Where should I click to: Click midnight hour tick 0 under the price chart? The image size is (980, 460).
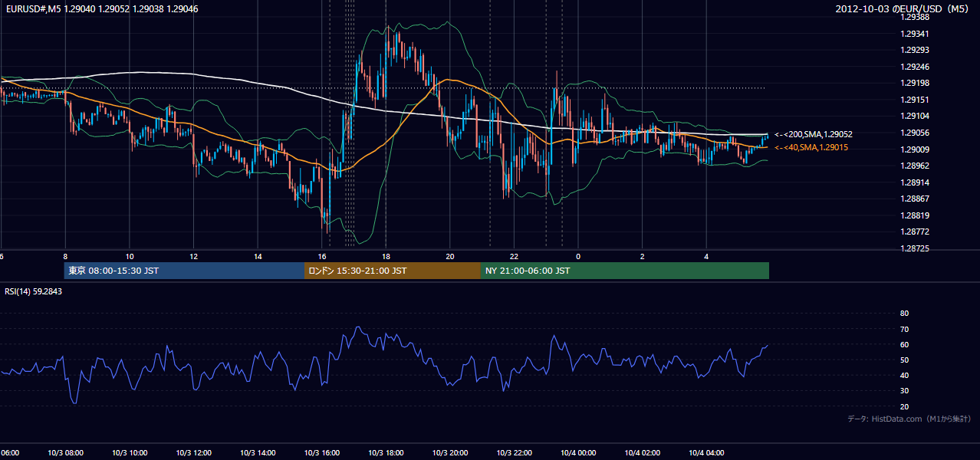(578, 256)
